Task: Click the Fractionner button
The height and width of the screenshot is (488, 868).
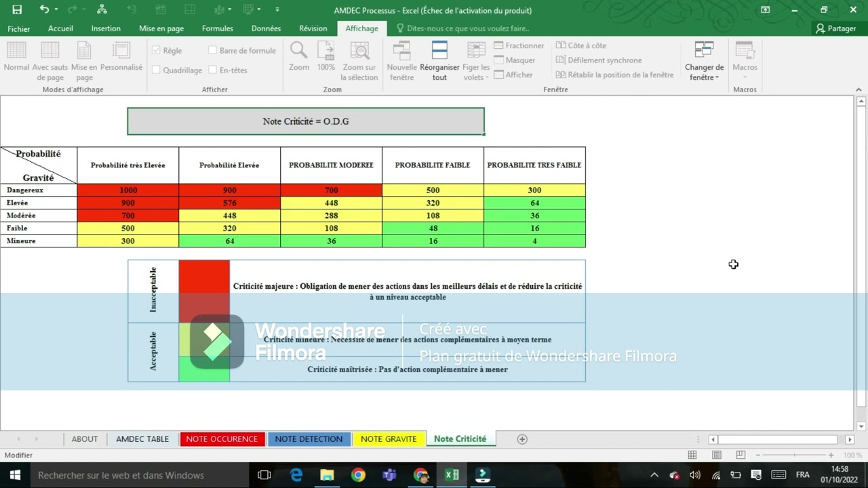Action: [x=519, y=45]
